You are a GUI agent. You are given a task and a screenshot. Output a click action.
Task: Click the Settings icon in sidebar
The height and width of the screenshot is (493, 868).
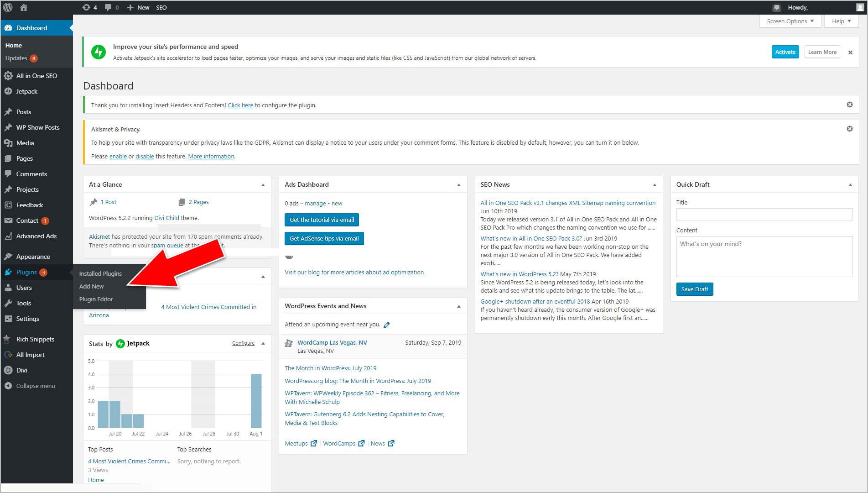(x=8, y=319)
